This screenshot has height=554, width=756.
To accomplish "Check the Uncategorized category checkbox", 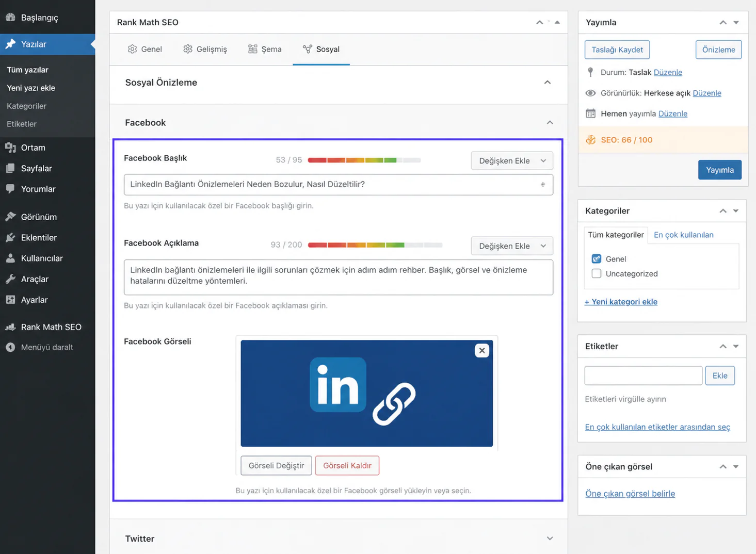I will [x=597, y=273].
